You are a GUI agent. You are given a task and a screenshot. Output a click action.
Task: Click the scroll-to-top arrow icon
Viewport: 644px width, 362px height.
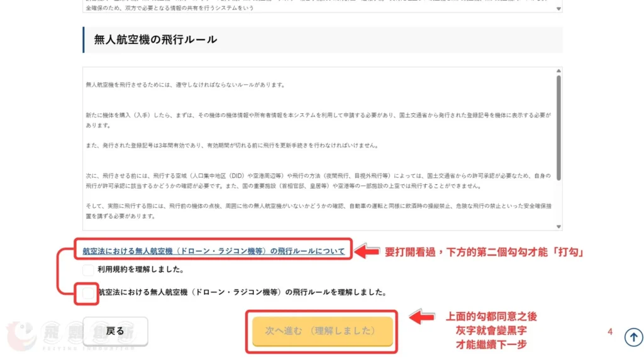633,337
